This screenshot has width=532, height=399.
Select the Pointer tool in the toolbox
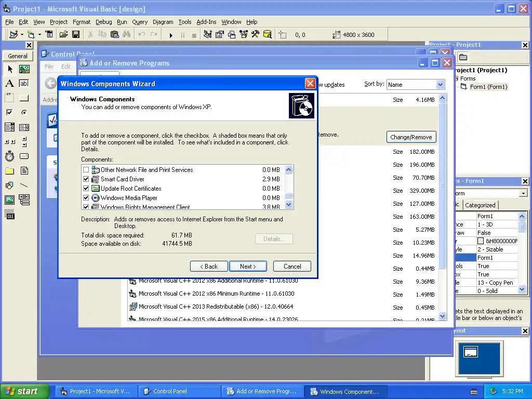[10, 69]
